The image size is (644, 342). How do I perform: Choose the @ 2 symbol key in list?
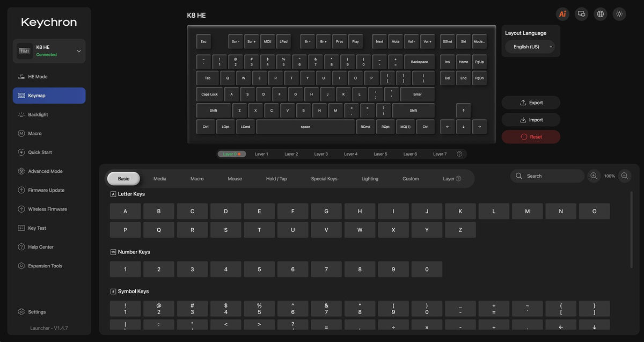pos(159,309)
